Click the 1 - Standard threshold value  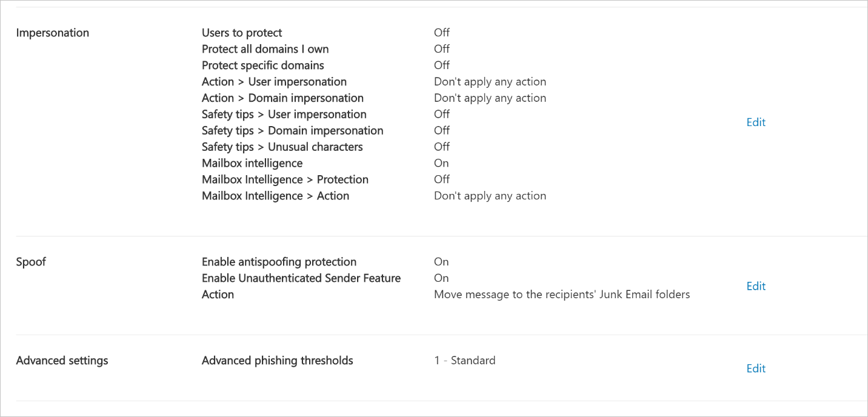tap(465, 360)
